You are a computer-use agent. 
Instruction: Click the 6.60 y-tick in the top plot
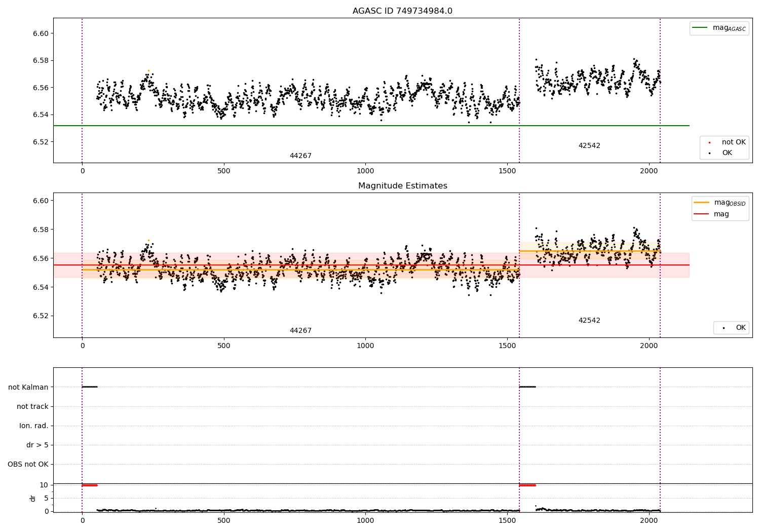point(41,33)
